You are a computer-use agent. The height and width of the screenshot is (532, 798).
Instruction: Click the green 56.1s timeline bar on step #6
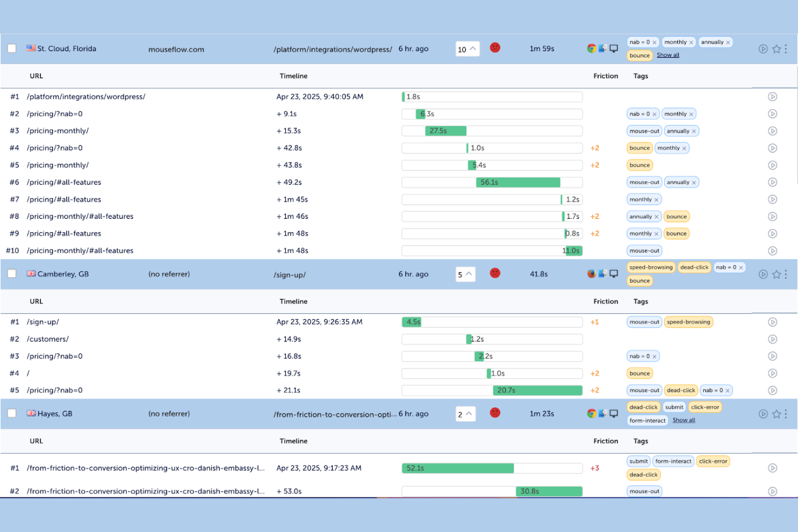pyautogui.click(x=518, y=182)
